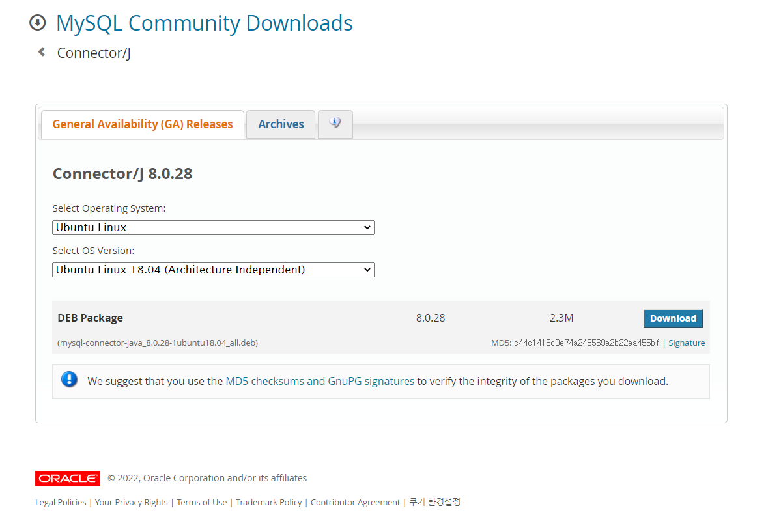The image size is (781, 532).
Task: Click the Oracle logo in the footer
Action: 68,478
